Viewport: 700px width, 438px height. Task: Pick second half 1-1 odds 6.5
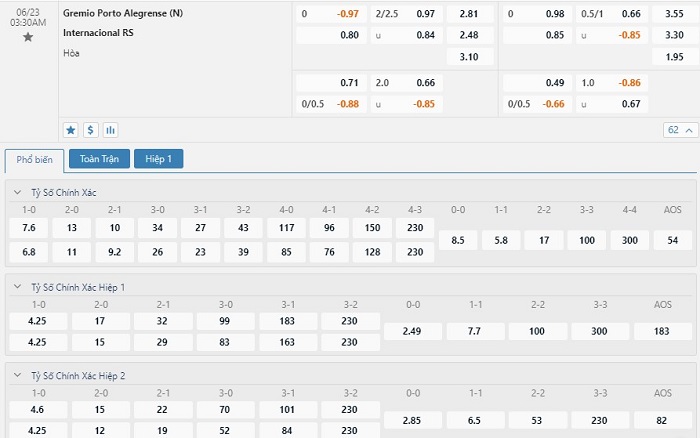(x=475, y=420)
